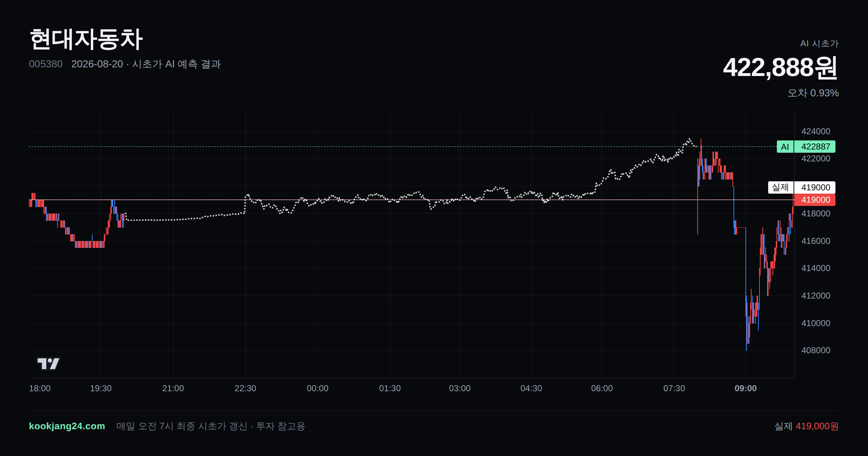The image size is (868, 456).
Task: Click the 22:30 time axis label
Action: 245,388
